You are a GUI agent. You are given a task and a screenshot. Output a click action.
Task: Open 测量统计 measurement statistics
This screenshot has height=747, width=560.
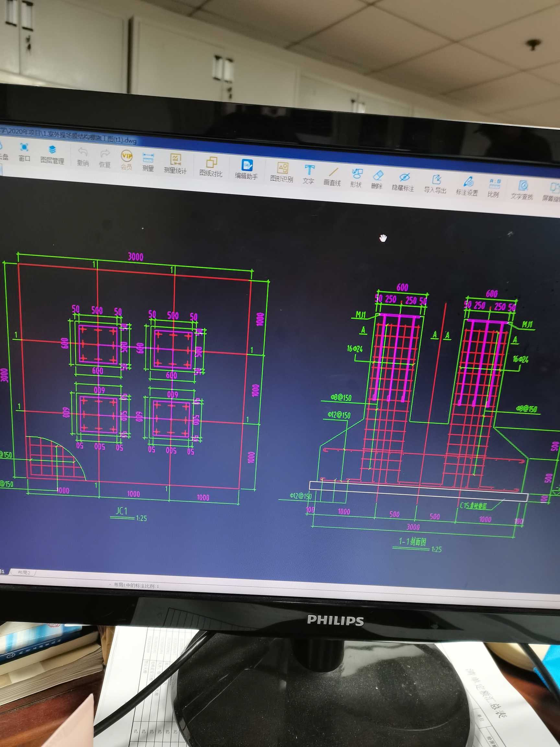175,164
